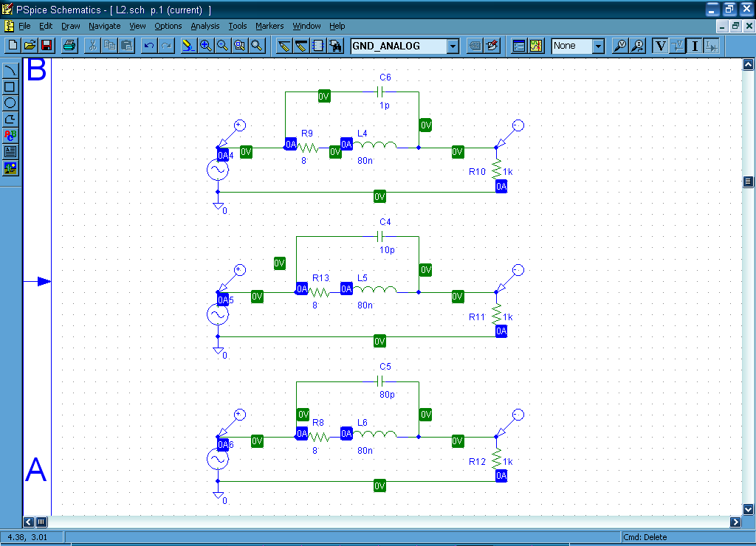Cut selection with scissors icon
The image size is (756, 546).
coord(92,46)
